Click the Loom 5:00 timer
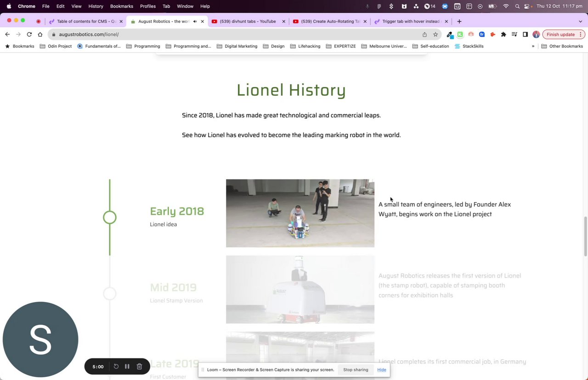The image size is (588, 380). (x=98, y=367)
